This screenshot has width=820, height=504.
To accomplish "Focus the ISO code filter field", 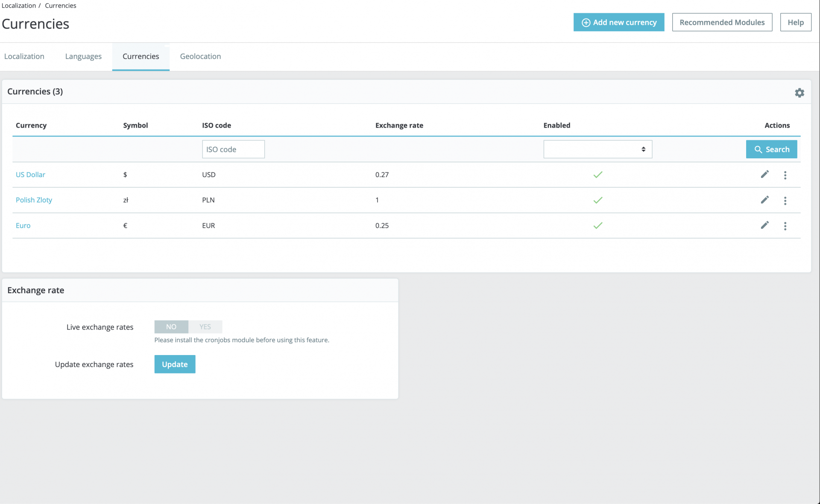I will click(x=233, y=149).
